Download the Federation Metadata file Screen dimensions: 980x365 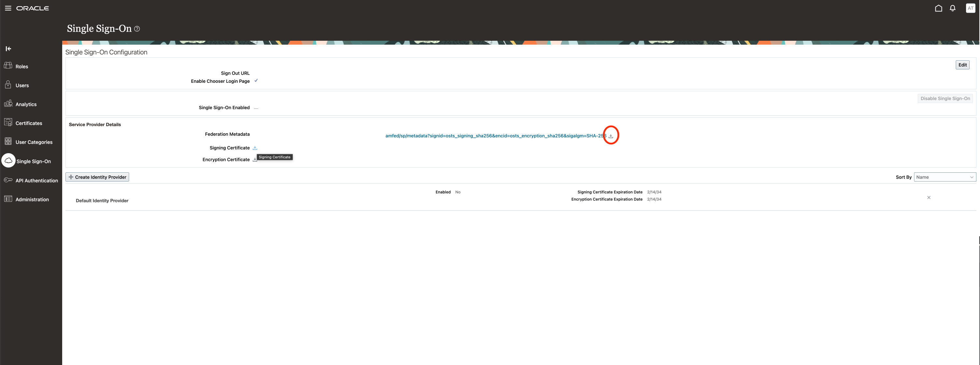click(x=610, y=136)
